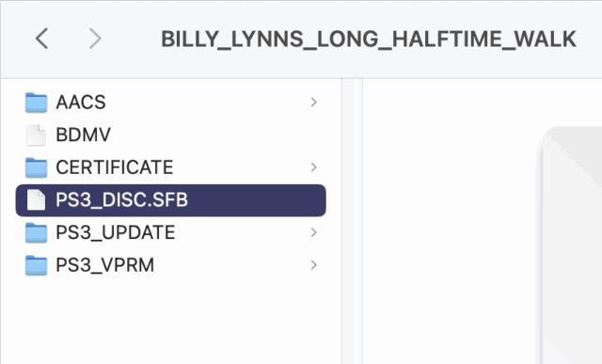
Task: Select the PS3_UPDATE folder icon
Action: click(x=36, y=232)
